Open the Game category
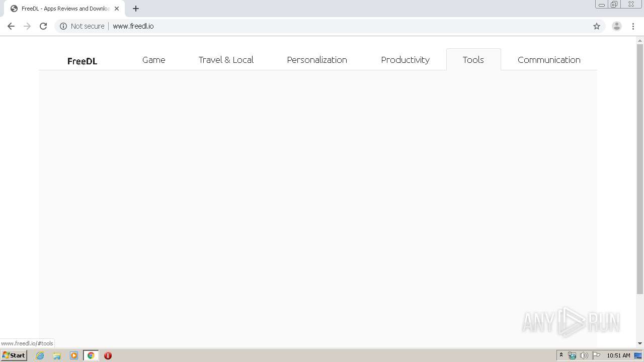 (x=154, y=60)
